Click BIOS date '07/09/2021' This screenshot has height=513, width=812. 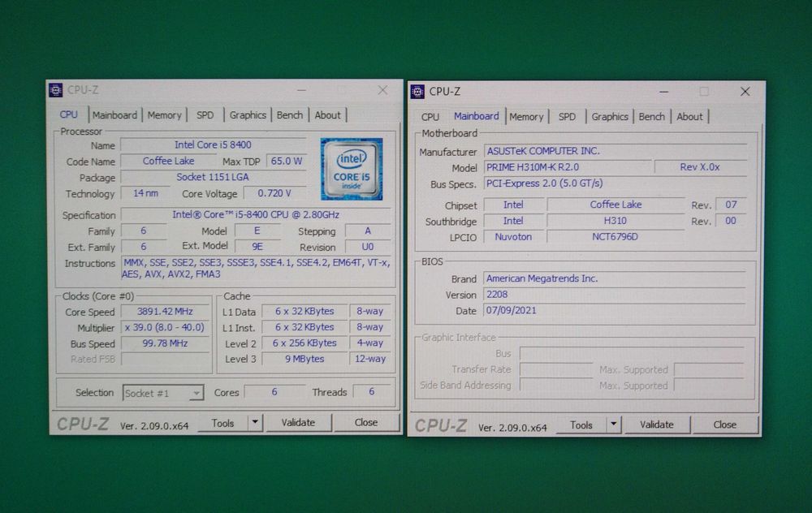(x=614, y=311)
